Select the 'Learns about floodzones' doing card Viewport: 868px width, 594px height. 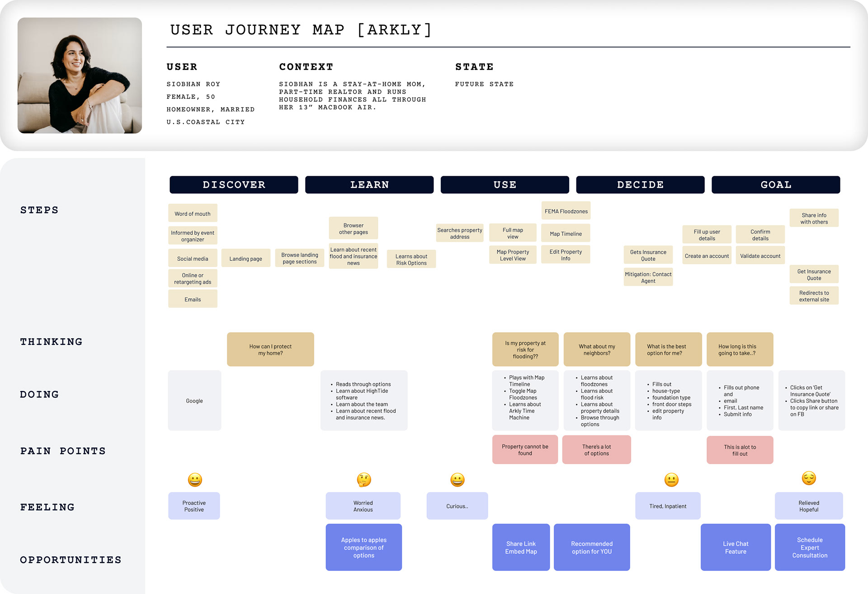[x=597, y=401]
